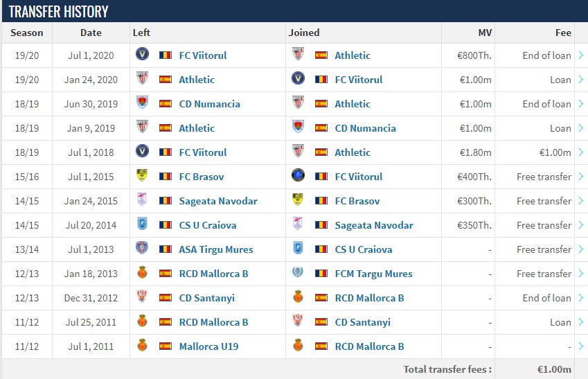Click Romanian flag beside ASA Tirgu Mures
The height and width of the screenshot is (379, 588).
(x=166, y=249)
